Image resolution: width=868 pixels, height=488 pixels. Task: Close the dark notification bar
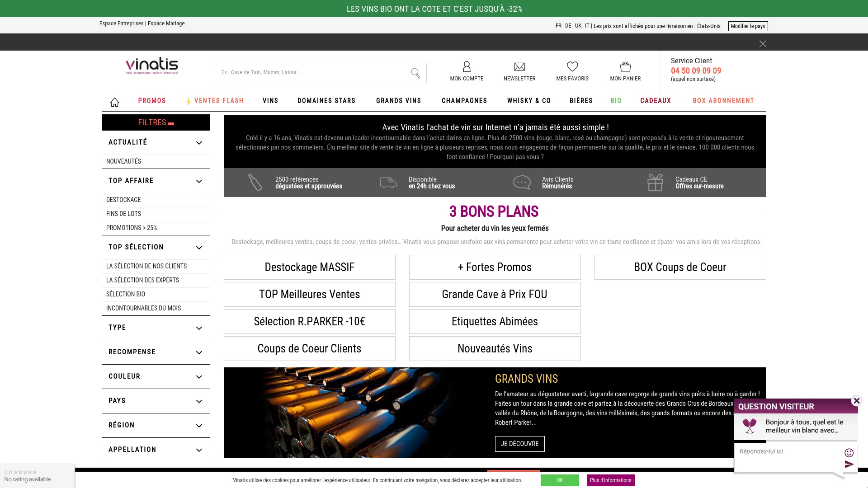pos(763,44)
